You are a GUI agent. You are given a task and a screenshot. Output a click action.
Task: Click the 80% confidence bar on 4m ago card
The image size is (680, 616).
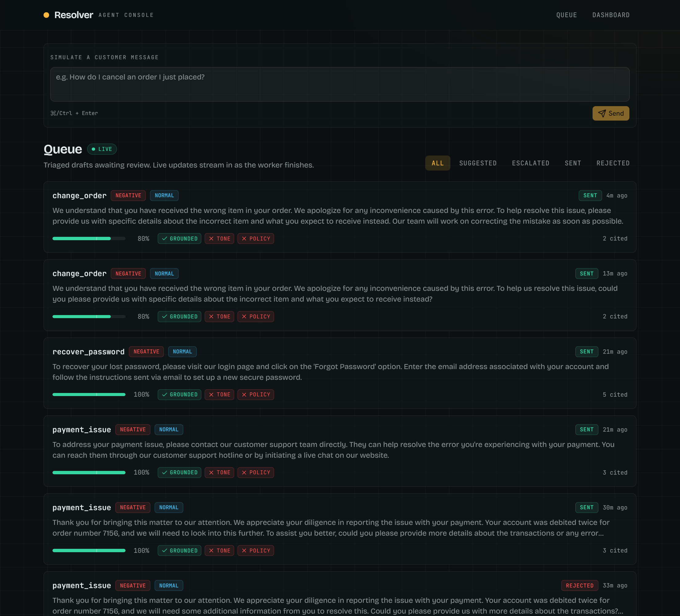coord(89,238)
